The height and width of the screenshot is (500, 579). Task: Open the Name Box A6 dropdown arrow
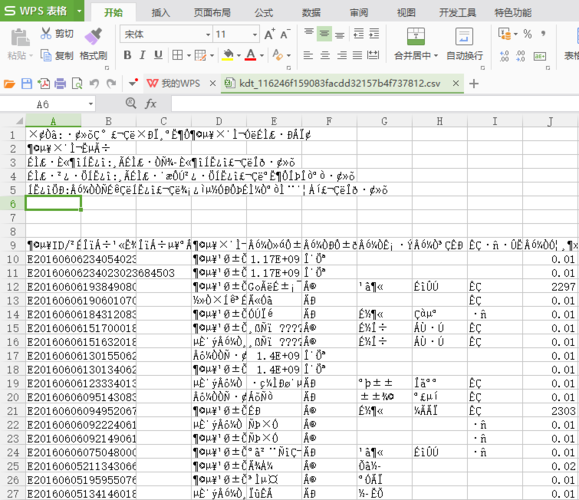(x=90, y=104)
